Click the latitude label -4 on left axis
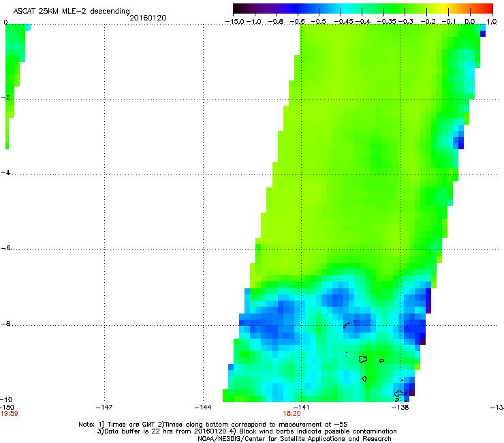Viewport: 504px width, 443px height. tap(5, 172)
